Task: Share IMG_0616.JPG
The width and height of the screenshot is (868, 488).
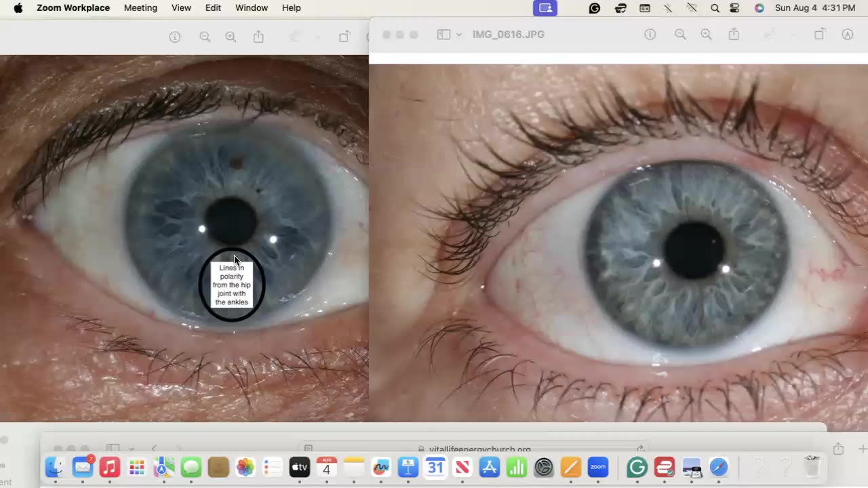Action: [734, 34]
